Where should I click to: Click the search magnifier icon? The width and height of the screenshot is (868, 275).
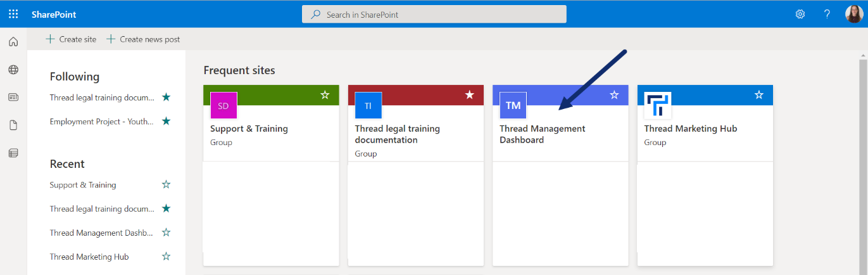coord(315,14)
